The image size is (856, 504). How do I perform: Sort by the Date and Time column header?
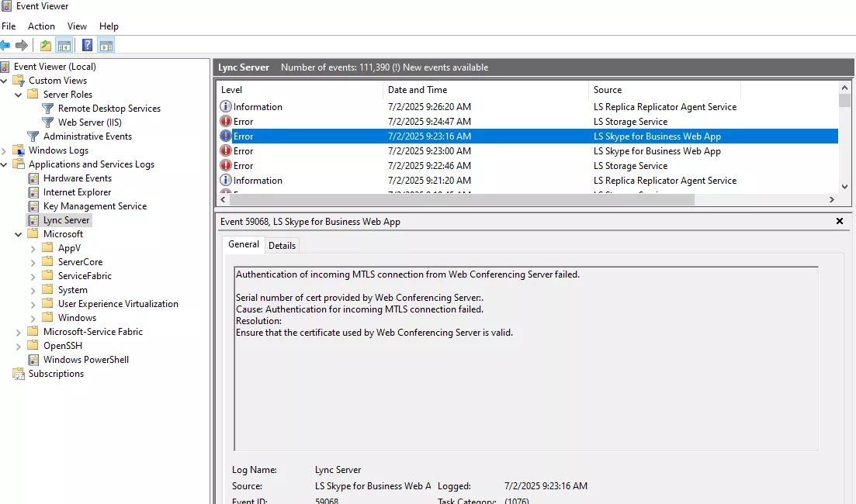click(485, 90)
